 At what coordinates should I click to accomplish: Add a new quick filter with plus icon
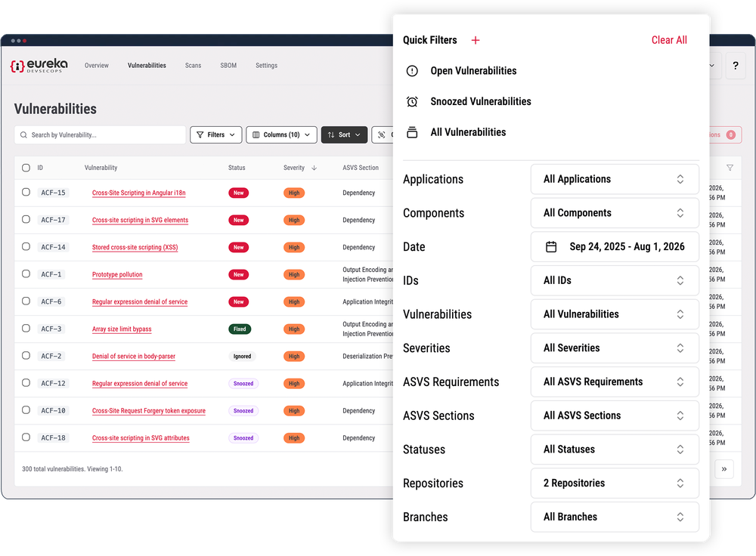tap(476, 41)
